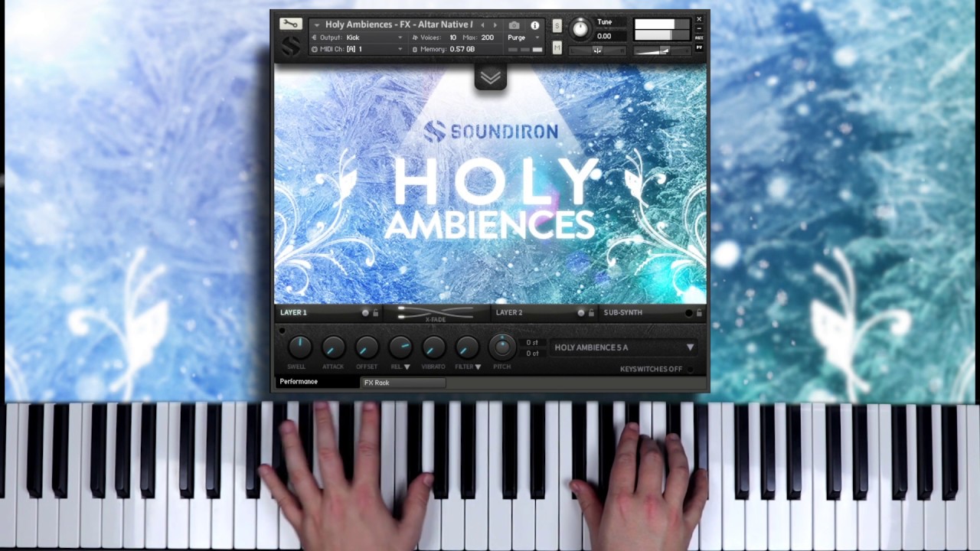
Task: Click the Output routing icon
Action: (x=315, y=37)
